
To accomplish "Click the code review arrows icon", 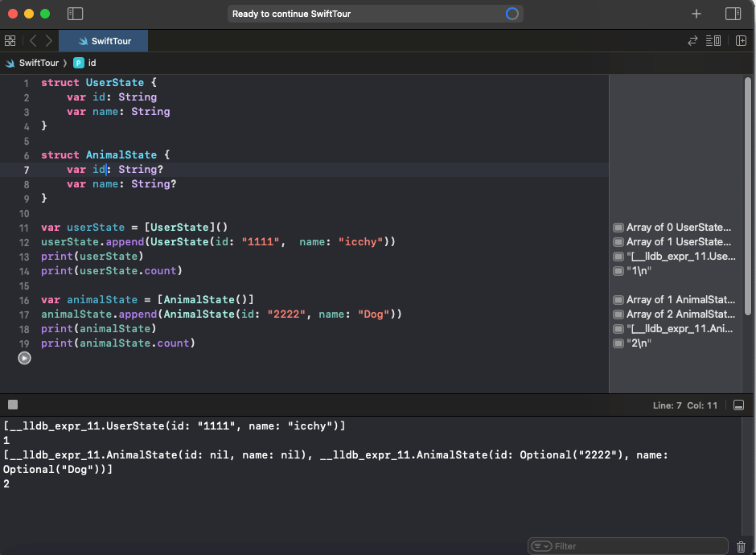I will coord(692,40).
